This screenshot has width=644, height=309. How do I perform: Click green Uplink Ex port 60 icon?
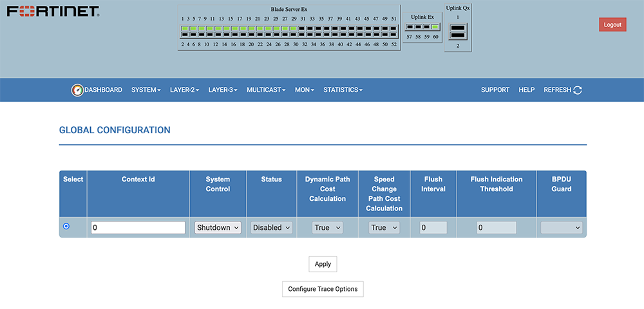435,27
